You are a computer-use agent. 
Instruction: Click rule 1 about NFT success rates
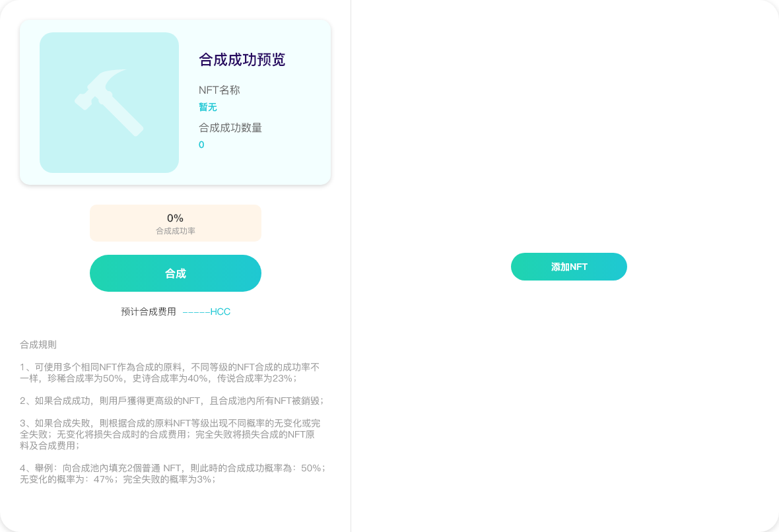[170, 372]
